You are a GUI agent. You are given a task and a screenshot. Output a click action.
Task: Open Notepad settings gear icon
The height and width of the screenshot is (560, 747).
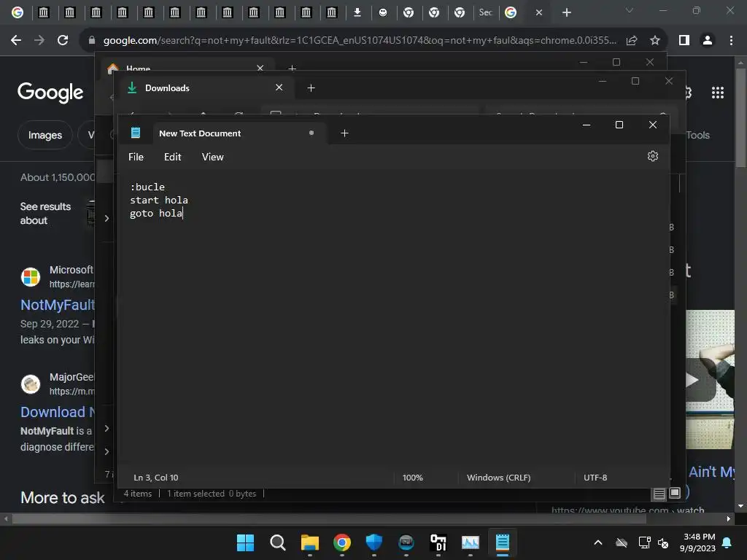click(653, 156)
